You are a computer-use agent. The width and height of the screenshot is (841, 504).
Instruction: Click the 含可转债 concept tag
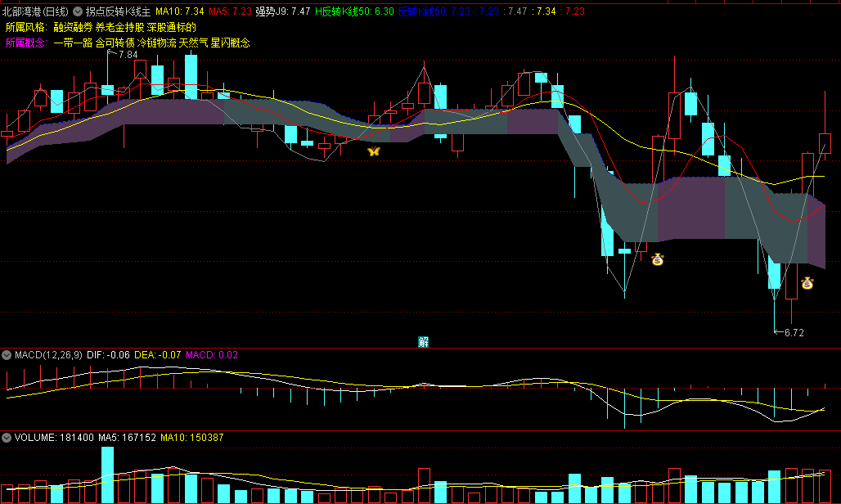pyautogui.click(x=115, y=43)
